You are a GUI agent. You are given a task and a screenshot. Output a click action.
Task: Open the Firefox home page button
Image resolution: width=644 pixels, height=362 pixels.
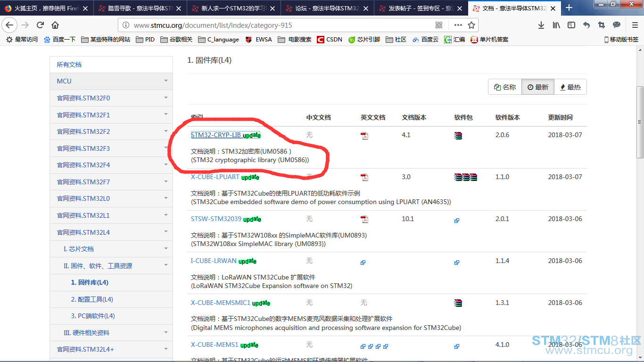pyautogui.click(x=55, y=25)
